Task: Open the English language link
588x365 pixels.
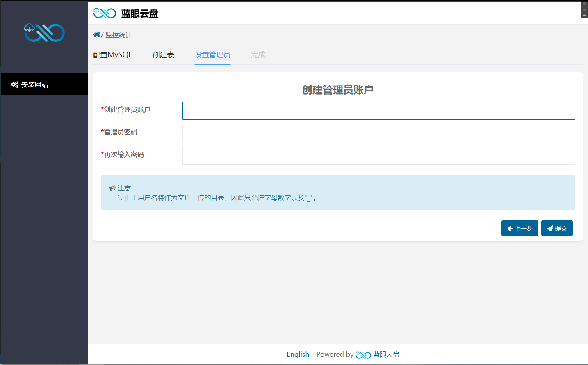Action: click(x=298, y=354)
